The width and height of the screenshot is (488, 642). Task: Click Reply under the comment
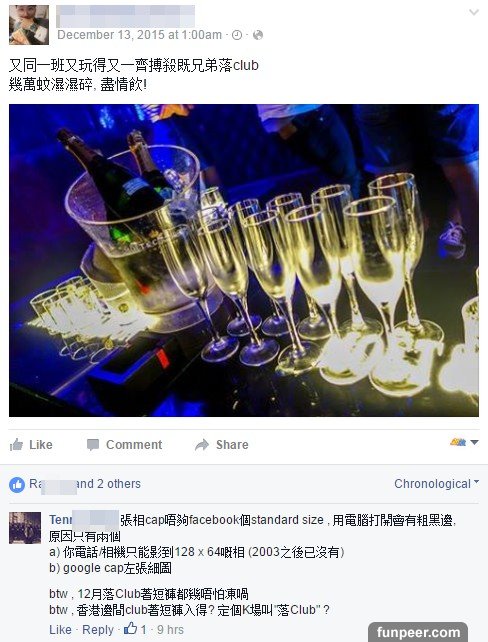point(98,630)
